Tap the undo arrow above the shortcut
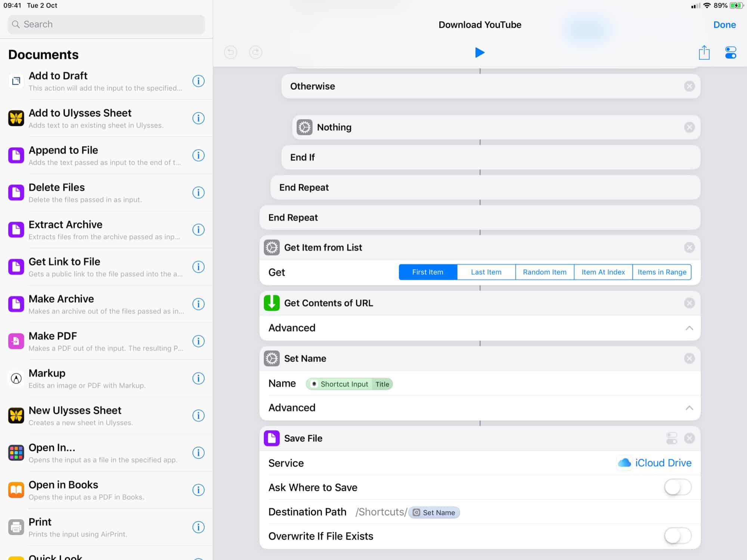 coord(230,53)
